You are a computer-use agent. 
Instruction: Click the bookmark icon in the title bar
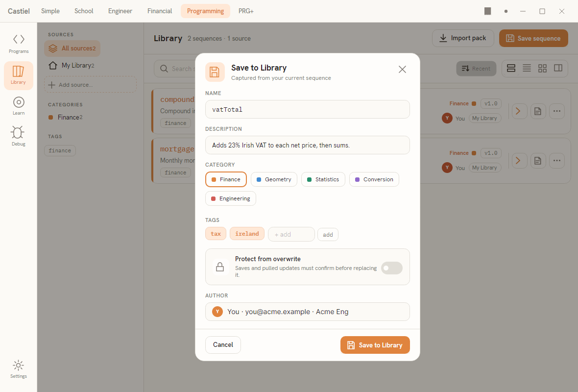tap(488, 11)
